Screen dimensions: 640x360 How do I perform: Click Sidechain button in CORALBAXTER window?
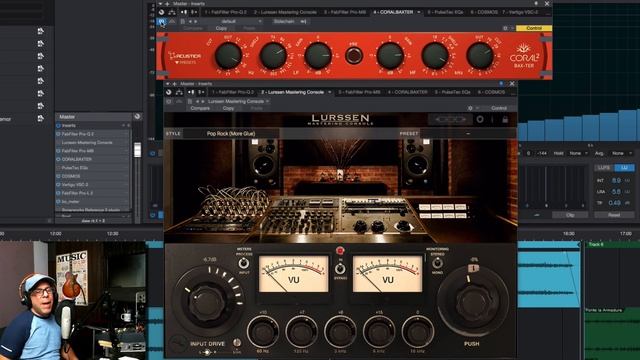click(284, 21)
